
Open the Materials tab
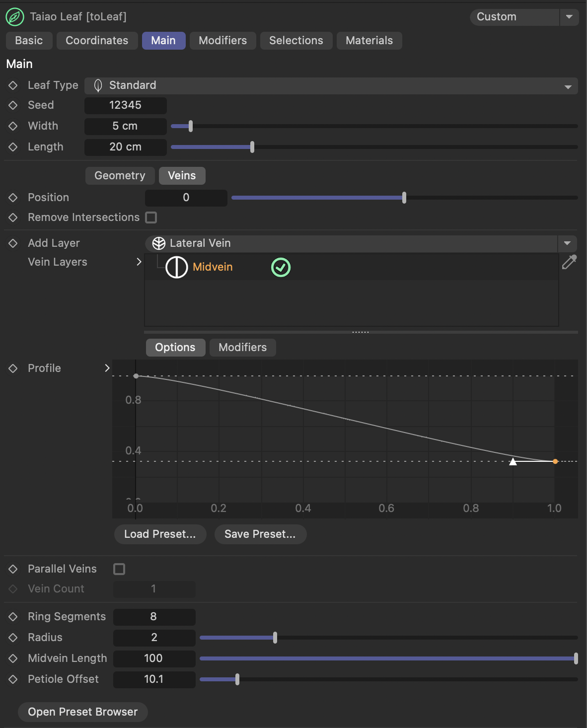pyautogui.click(x=369, y=41)
